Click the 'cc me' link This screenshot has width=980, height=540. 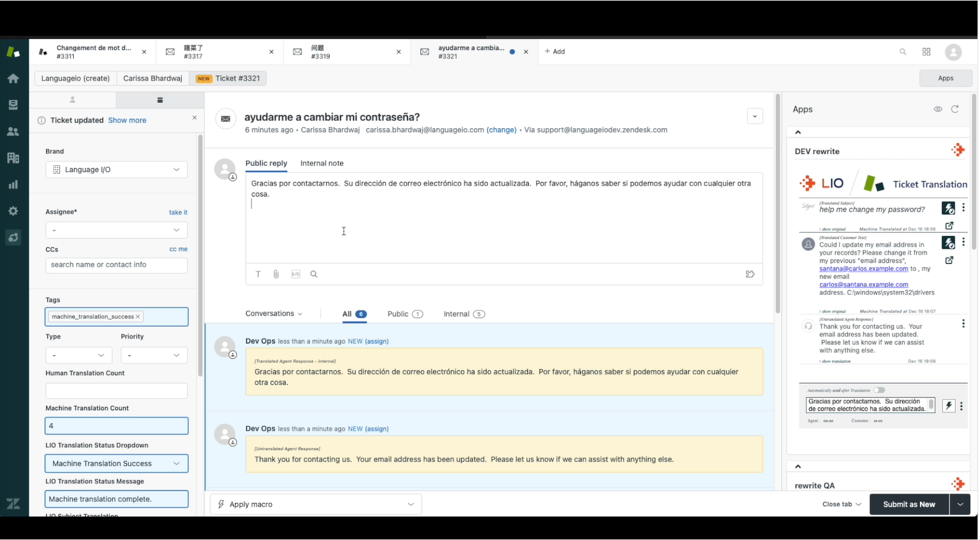pyautogui.click(x=178, y=249)
